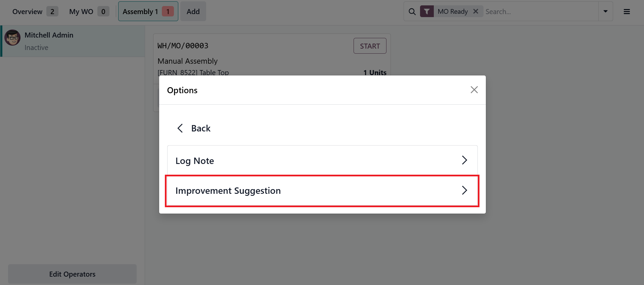The image size is (644, 285).
Task: Click Mitchell Admin's avatar picture
Action: pyautogui.click(x=12, y=38)
